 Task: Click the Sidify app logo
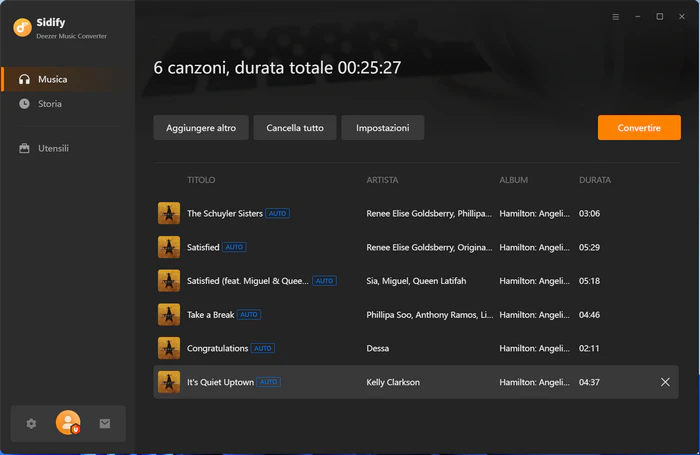click(22, 27)
